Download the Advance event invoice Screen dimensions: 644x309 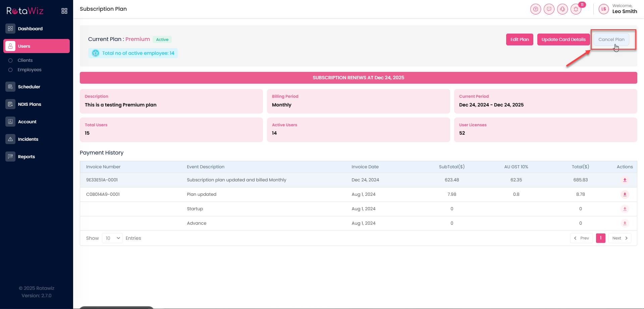click(625, 223)
